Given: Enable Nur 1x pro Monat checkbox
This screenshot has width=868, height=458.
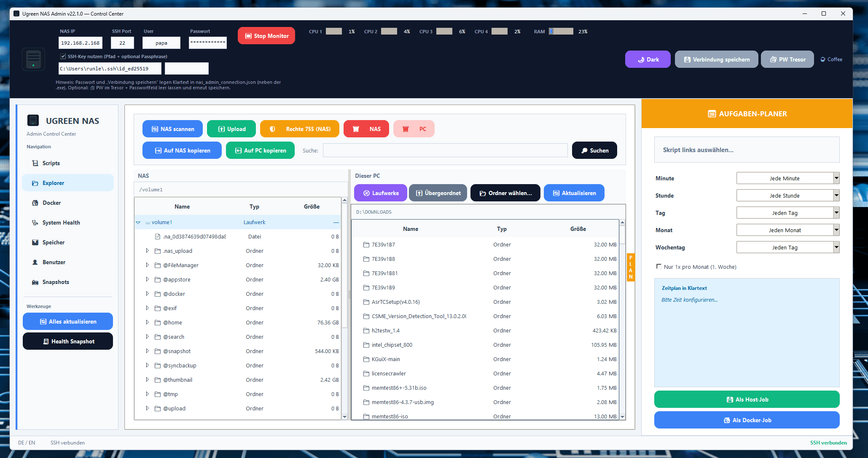Looking at the screenshot, I should click(x=659, y=267).
